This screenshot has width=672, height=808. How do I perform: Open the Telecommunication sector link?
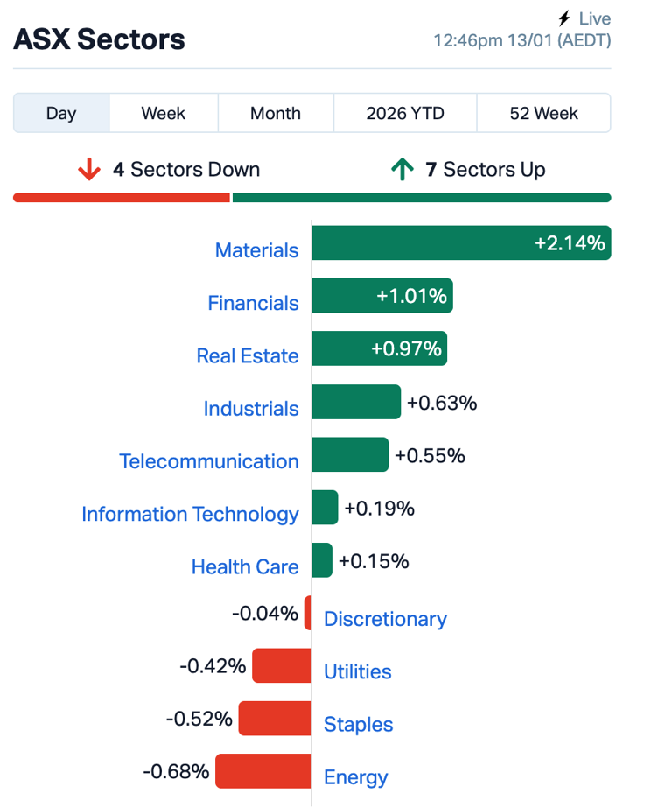coord(209,461)
